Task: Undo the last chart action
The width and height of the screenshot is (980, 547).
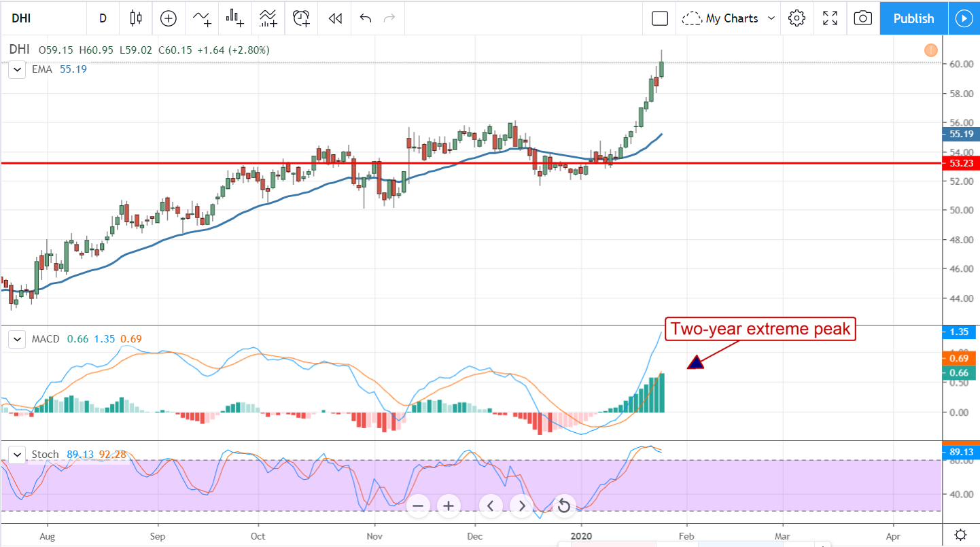Action: [366, 18]
